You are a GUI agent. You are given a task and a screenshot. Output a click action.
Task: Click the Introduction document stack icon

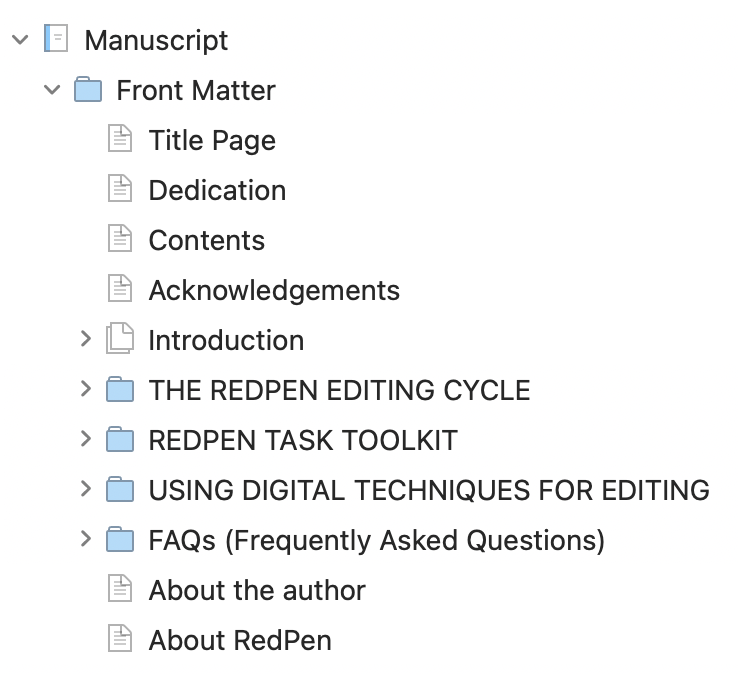[120, 338]
